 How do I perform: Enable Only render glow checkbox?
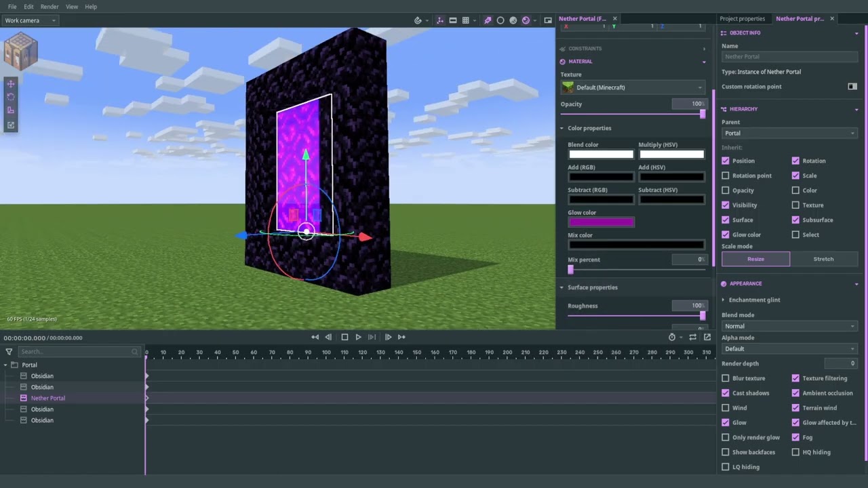[x=726, y=437]
